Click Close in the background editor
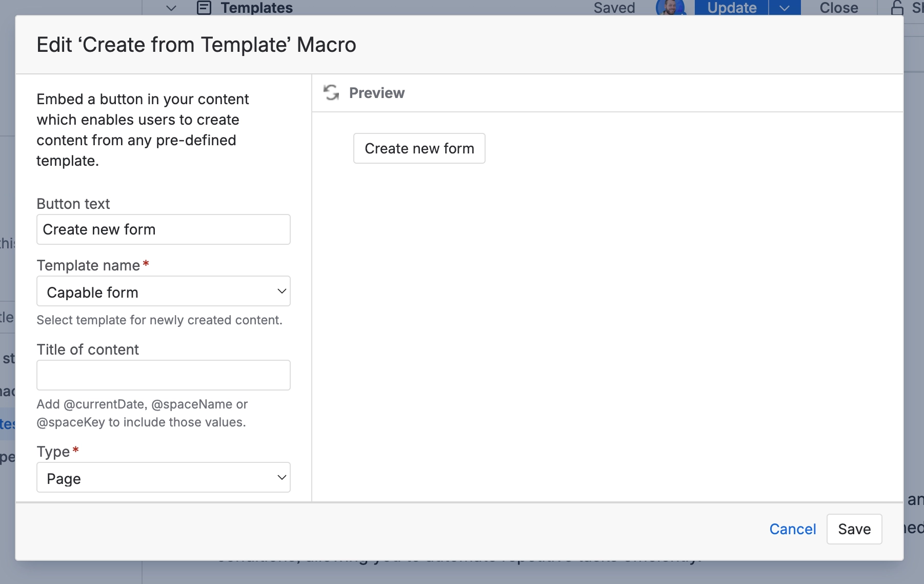The image size is (924, 584). pos(839,8)
